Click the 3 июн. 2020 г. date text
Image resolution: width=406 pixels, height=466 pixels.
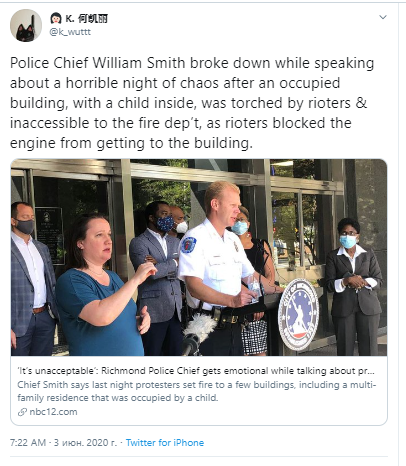pos(86,443)
